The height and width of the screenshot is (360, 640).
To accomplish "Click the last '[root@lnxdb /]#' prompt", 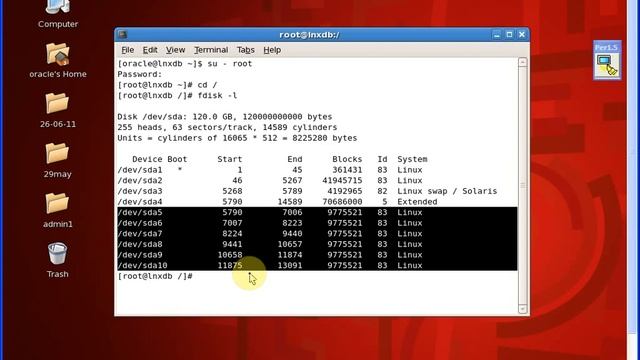I will [155, 276].
